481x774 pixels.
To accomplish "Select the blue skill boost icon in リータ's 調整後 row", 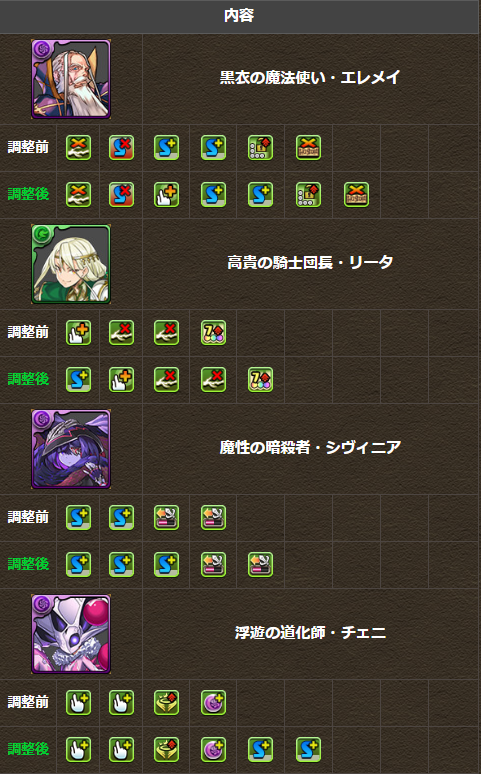I will click(x=79, y=380).
